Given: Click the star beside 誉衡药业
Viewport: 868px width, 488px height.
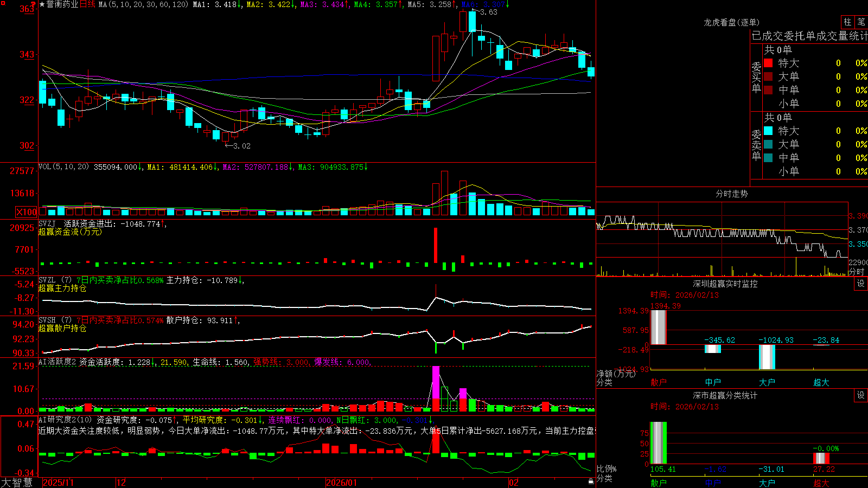Looking at the screenshot, I should pos(42,4).
